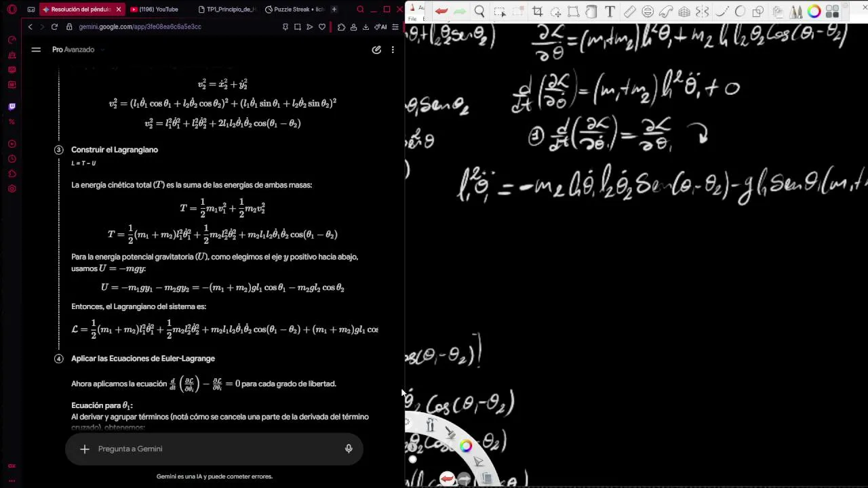This screenshot has width=868, height=488.
Task: Switch to the TP1_Principio_de tab
Action: pos(228,9)
